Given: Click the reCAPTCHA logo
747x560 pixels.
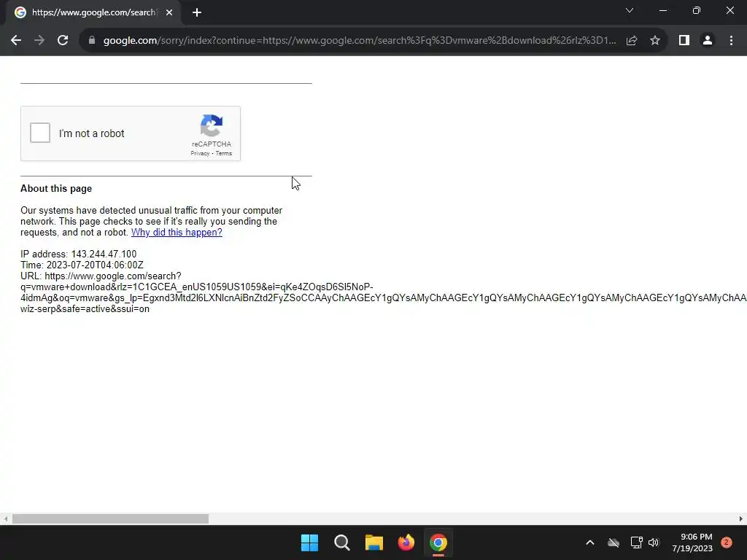Looking at the screenshot, I should point(212,125).
